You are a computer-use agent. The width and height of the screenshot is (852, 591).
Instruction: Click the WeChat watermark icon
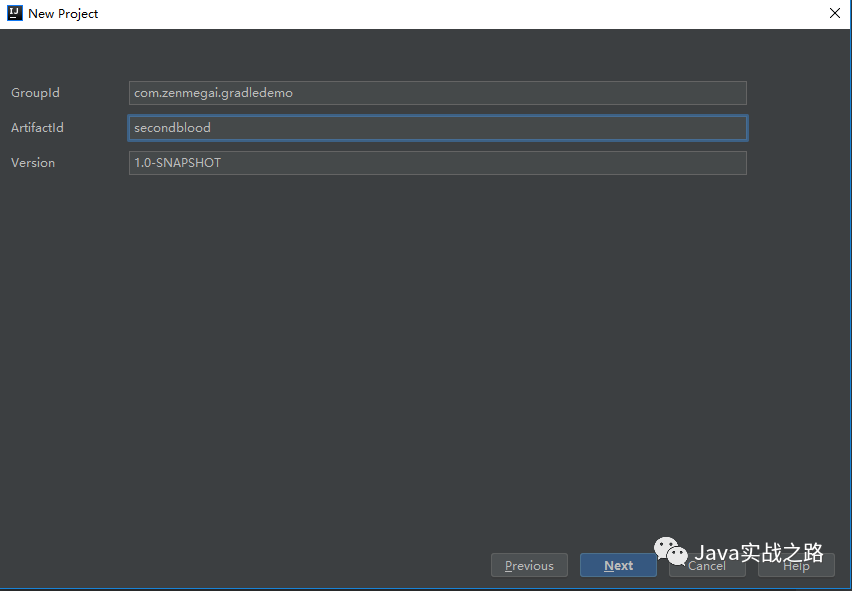point(669,550)
